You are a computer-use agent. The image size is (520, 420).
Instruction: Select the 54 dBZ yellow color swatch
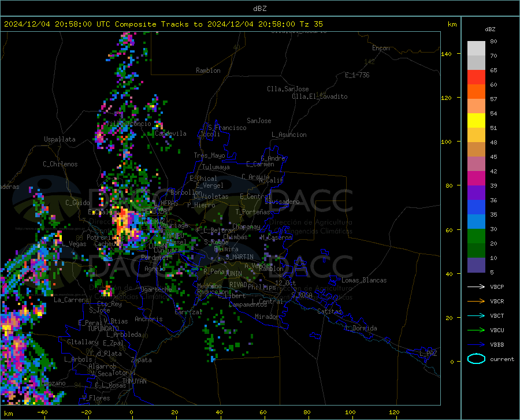click(476, 120)
